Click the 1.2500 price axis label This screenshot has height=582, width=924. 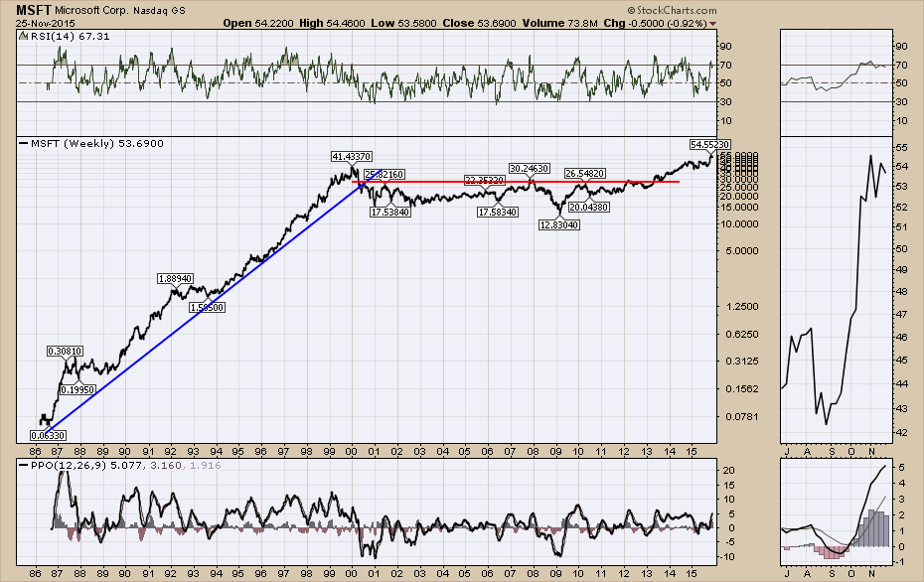[742, 306]
